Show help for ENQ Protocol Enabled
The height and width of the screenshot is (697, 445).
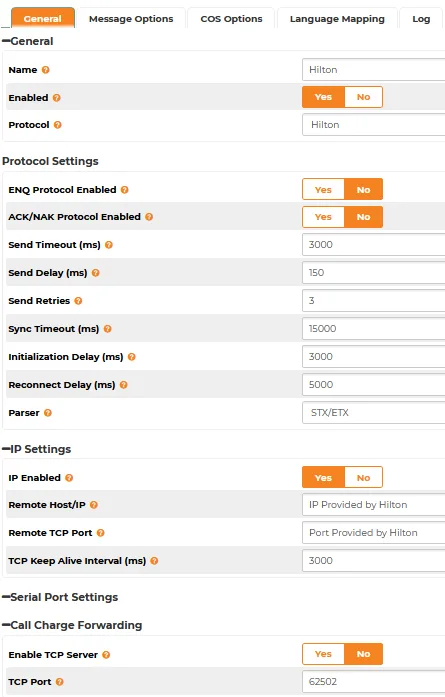click(124, 190)
